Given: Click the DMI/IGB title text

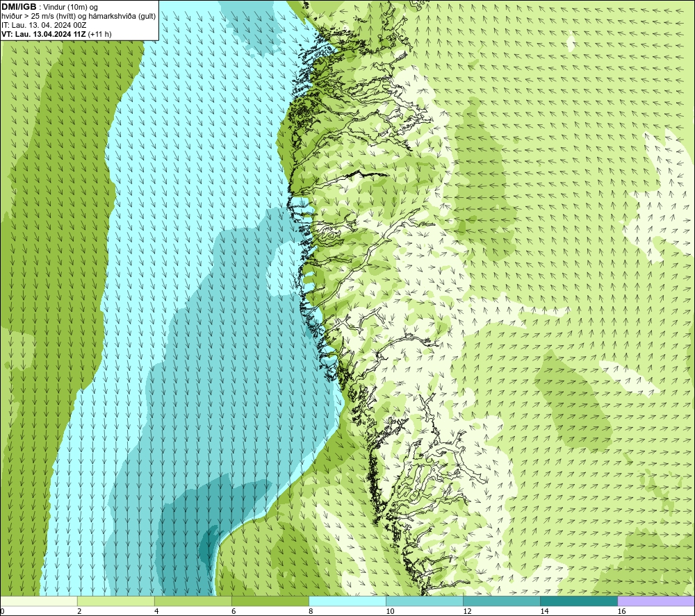Looking at the screenshot, I should click(x=19, y=7).
